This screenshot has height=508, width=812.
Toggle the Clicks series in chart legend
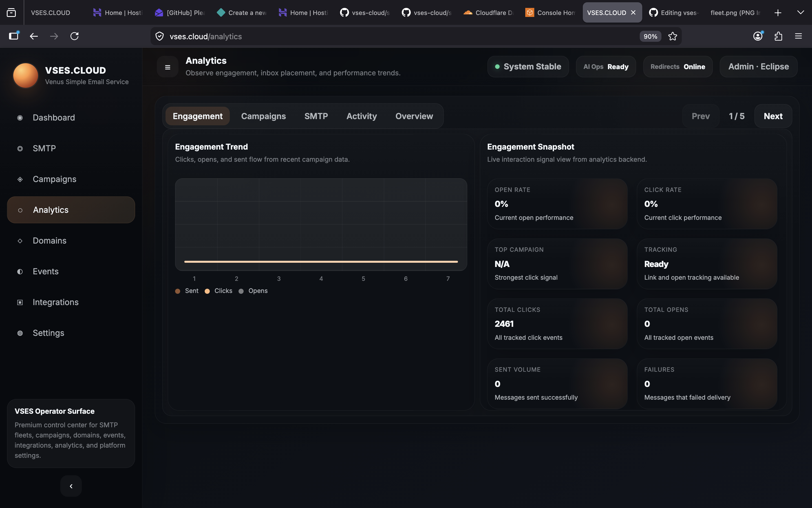tap(219, 291)
